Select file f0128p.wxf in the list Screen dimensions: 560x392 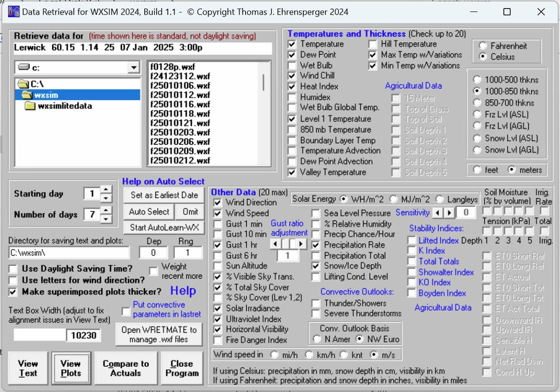pyautogui.click(x=173, y=67)
